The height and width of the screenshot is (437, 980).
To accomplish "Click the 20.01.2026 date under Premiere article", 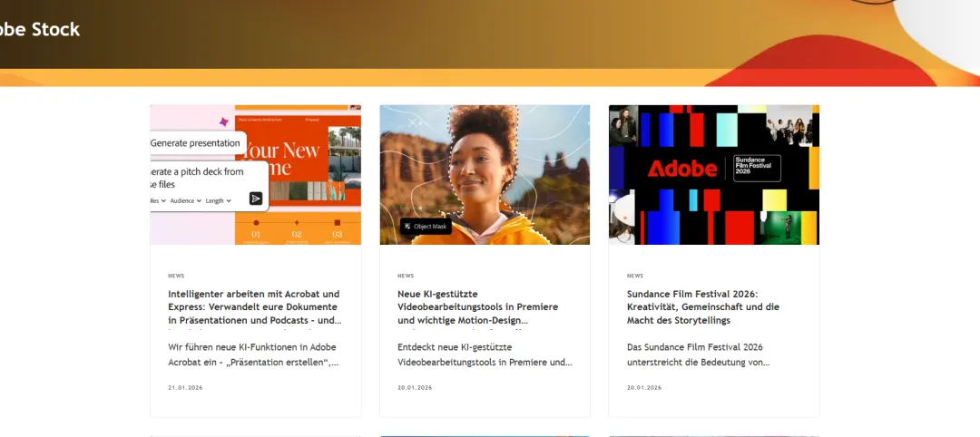I will tap(415, 388).
